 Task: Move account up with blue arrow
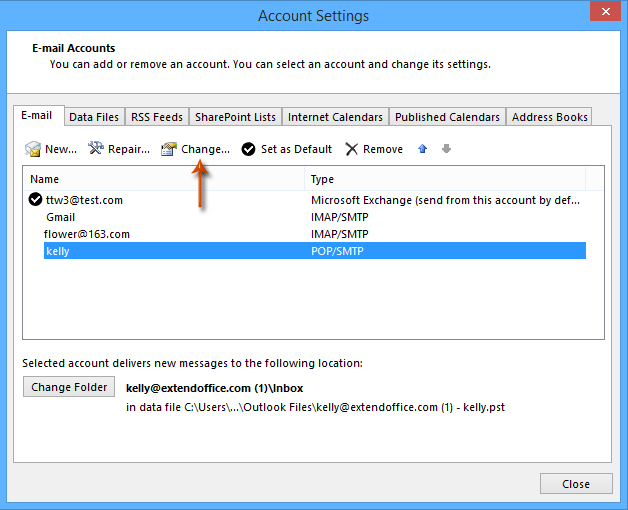(422, 149)
